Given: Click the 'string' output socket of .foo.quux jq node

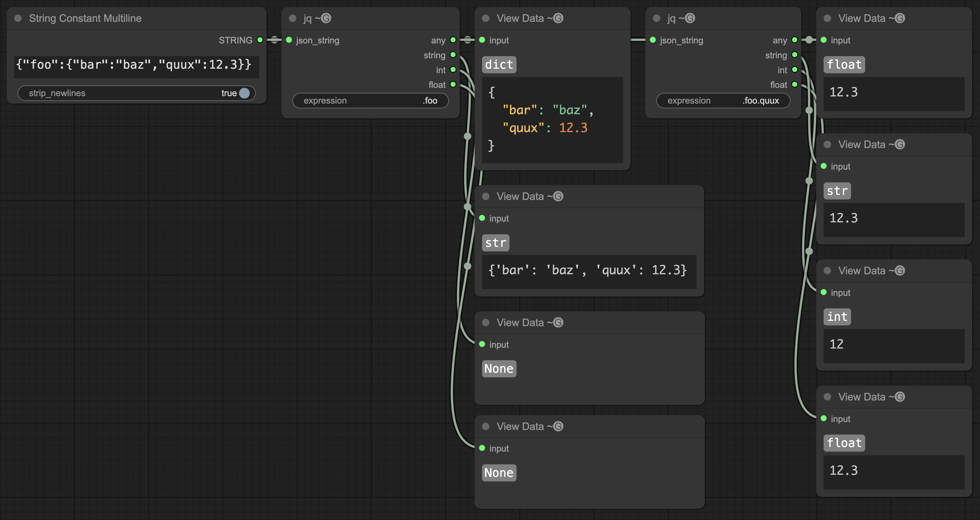Looking at the screenshot, I should click(x=795, y=55).
